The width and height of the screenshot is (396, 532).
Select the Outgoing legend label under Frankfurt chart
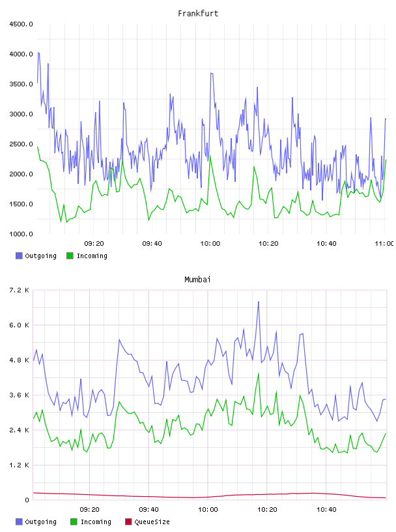point(40,256)
